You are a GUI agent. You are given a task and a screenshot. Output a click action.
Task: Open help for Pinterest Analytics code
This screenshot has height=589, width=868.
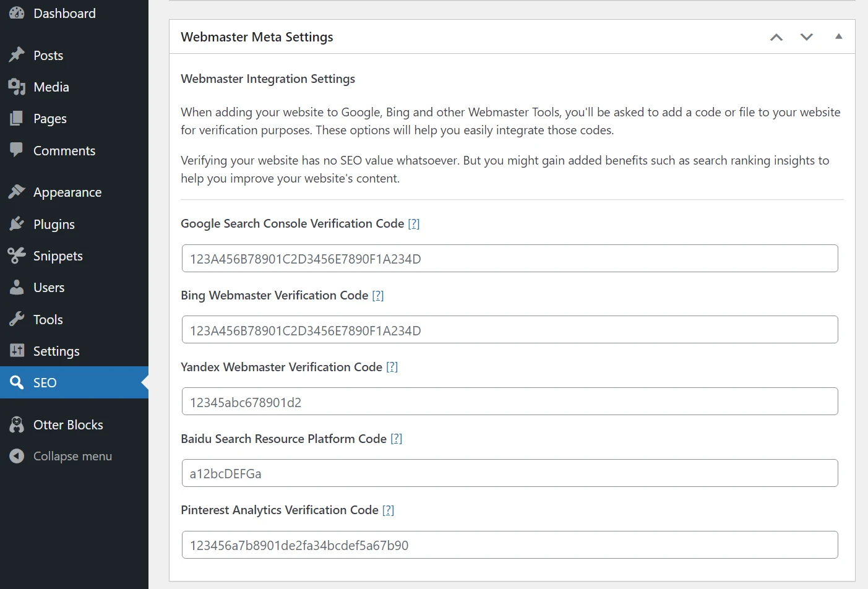pos(389,510)
